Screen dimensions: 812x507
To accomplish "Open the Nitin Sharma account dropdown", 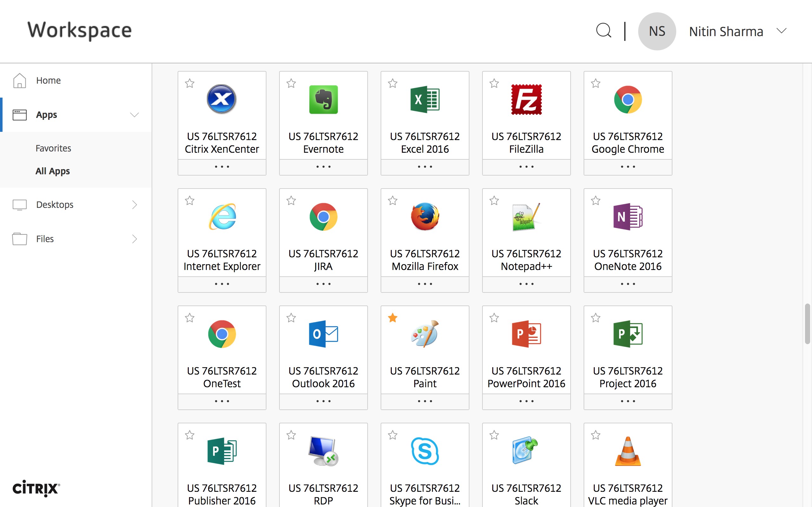I will tap(782, 31).
